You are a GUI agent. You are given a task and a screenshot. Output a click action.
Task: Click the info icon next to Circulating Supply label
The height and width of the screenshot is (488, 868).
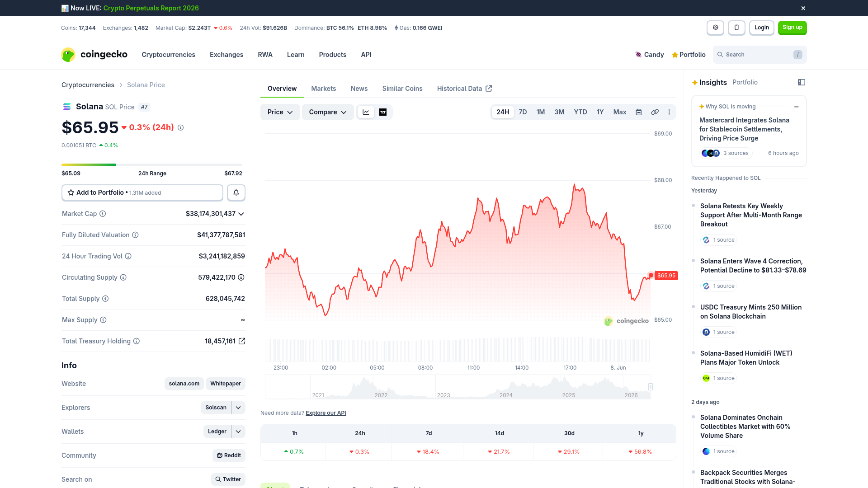[123, 277]
